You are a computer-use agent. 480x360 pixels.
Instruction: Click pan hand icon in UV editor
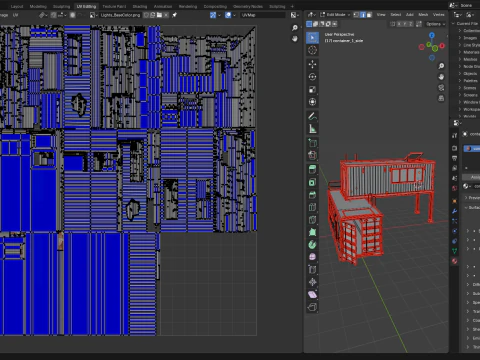[x=295, y=39]
